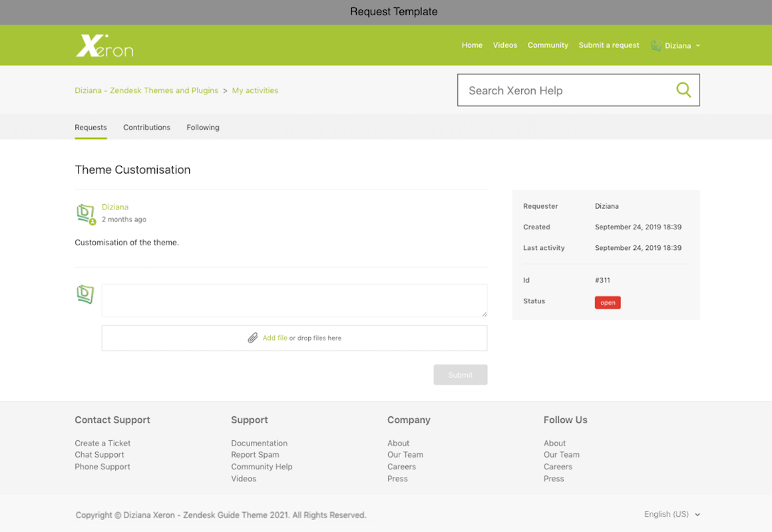This screenshot has height=532, width=772.
Task: Select the Requests tab
Action: 91,127
